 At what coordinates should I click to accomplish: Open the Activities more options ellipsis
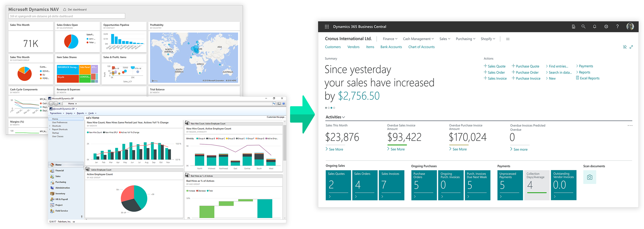tap(630, 126)
